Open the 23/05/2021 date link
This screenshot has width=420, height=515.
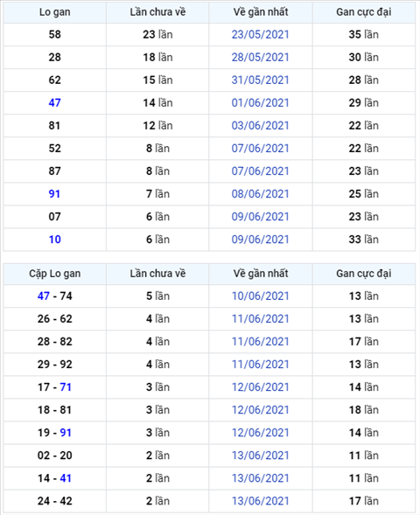pyautogui.click(x=260, y=34)
